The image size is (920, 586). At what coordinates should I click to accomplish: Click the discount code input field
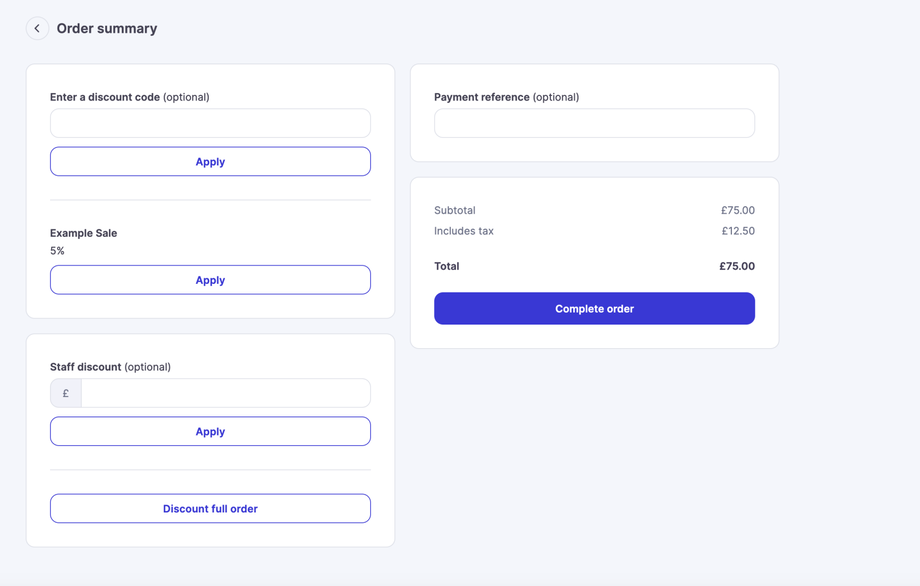pos(210,123)
